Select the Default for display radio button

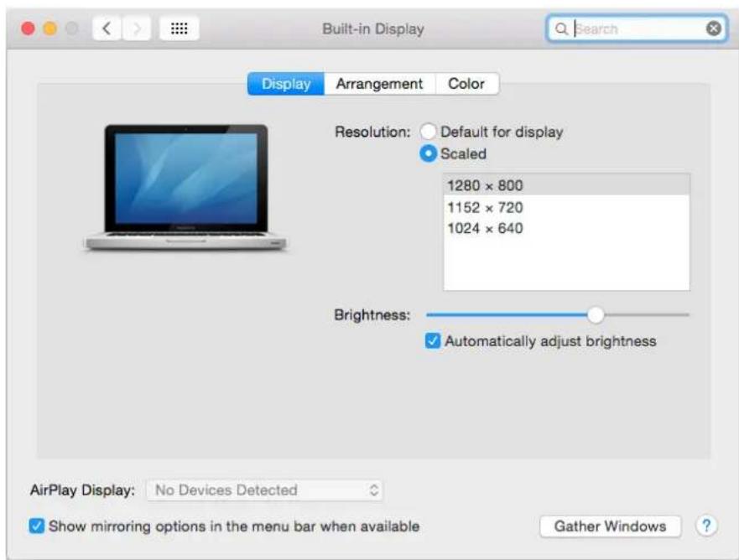coord(428,132)
